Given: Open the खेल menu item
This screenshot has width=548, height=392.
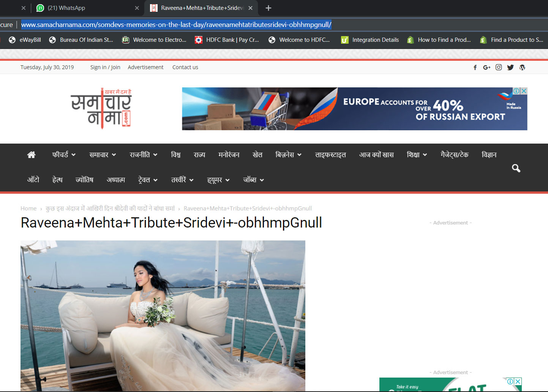Looking at the screenshot, I should click(x=257, y=155).
